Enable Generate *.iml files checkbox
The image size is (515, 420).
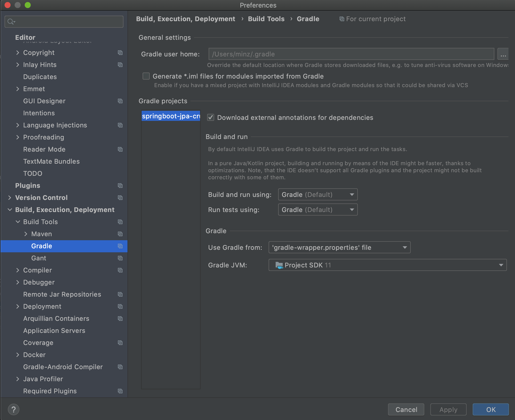tap(146, 76)
